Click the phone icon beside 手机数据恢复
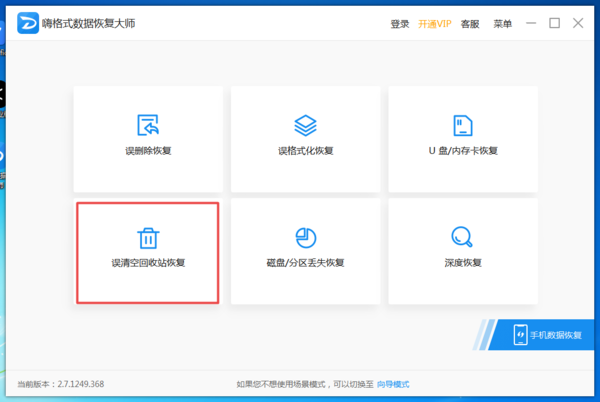Screen dimensions: 600x402 tap(520, 334)
